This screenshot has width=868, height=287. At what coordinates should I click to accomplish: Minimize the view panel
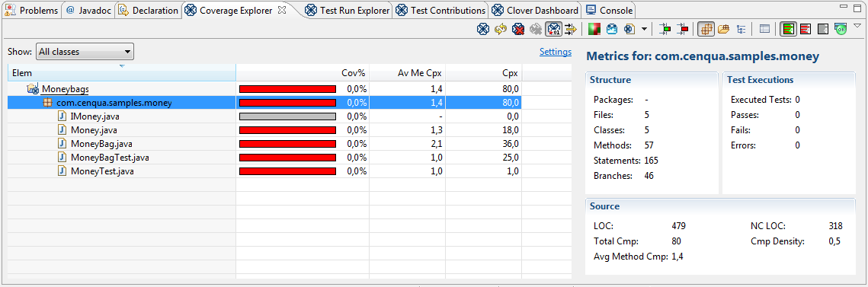843,7
